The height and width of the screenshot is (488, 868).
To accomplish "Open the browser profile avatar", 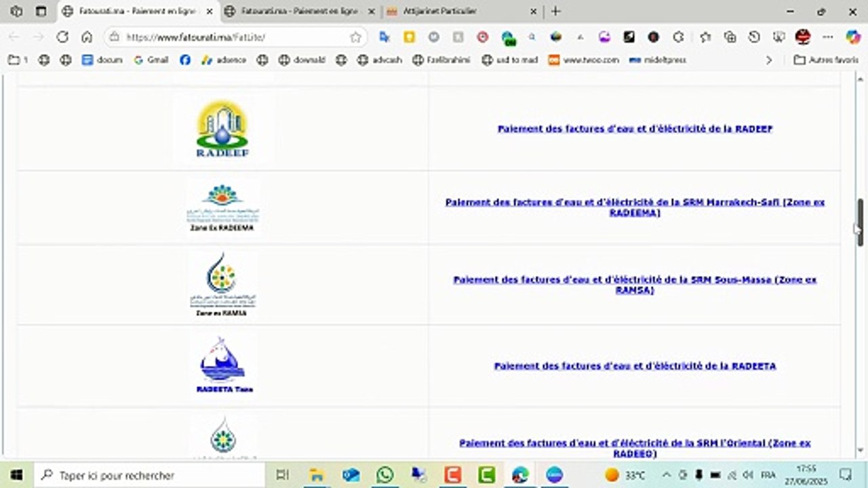I will (x=803, y=37).
